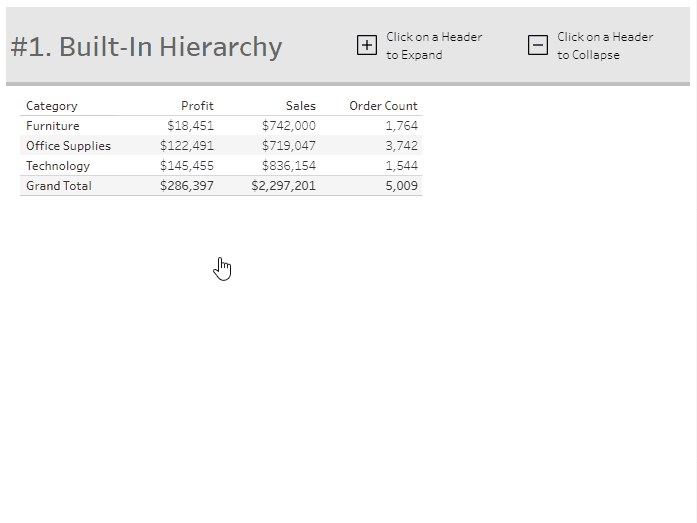
Task: Click Technology profit value $145,455
Action: click(187, 166)
